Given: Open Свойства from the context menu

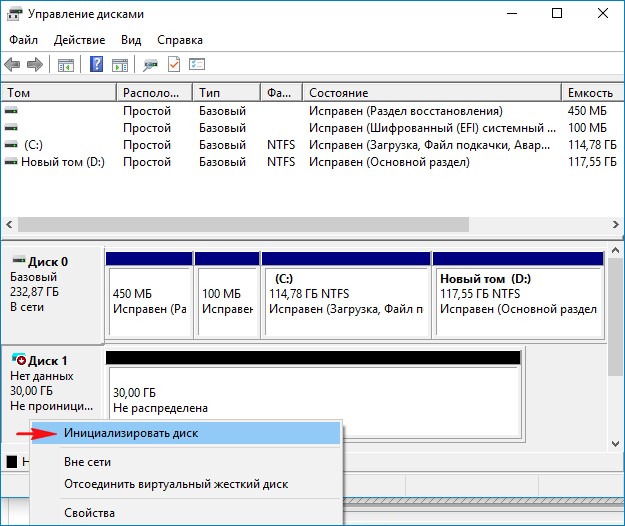Looking at the screenshot, I should point(89,513).
